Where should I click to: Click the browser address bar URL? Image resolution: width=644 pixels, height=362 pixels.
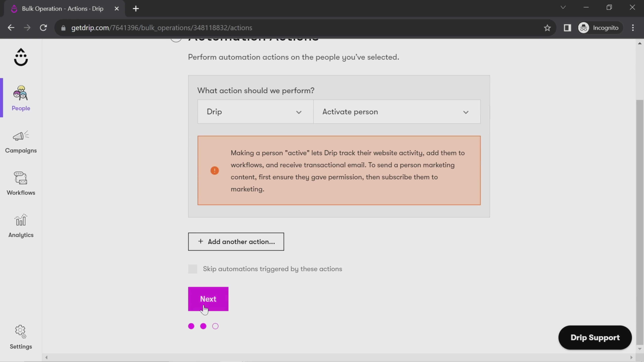pyautogui.click(x=162, y=27)
